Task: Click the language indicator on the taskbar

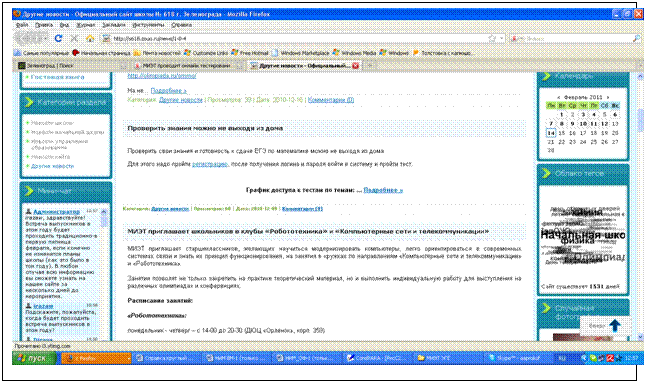Action: coord(562,358)
